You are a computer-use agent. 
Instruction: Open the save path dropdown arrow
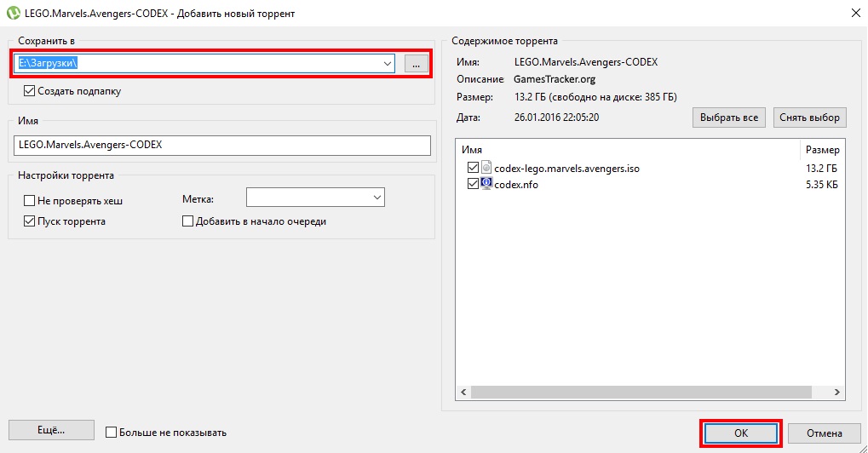pyautogui.click(x=388, y=64)
